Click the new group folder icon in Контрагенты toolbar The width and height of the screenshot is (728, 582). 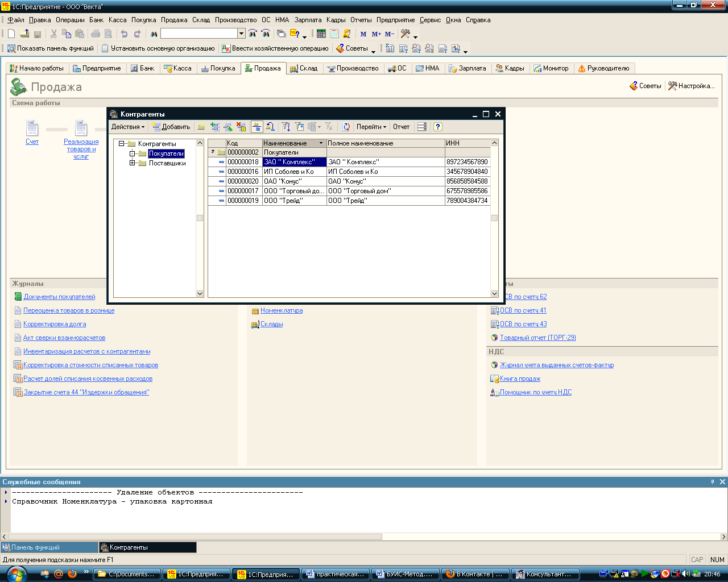click(x=201, y=127)
